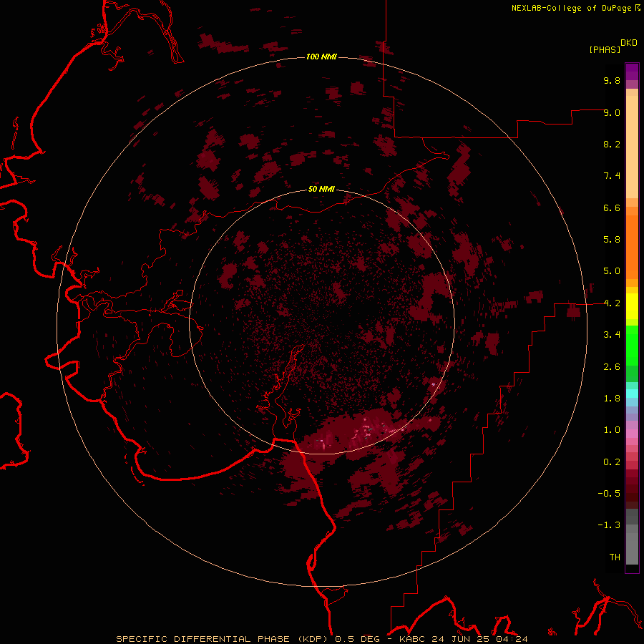Click the 8.2 color scale label

pyautogui.click(x=612, y=144)
